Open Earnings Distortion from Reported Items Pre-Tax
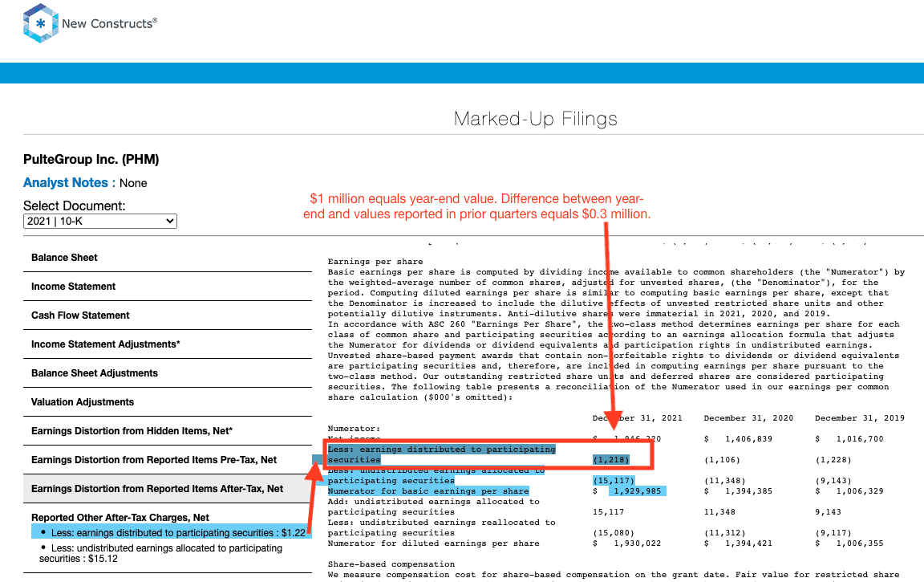 point(168,460)
